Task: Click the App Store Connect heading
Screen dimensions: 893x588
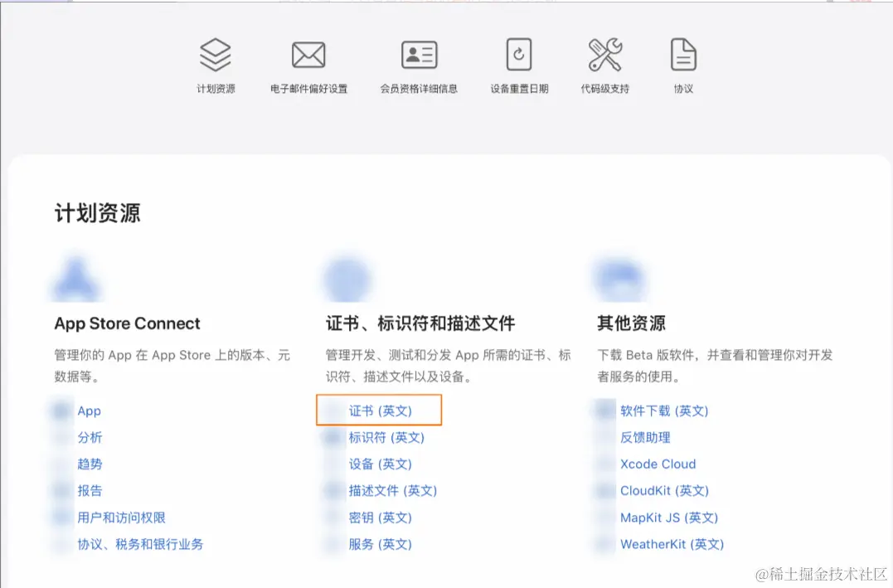Action: (x=128, y=323)
